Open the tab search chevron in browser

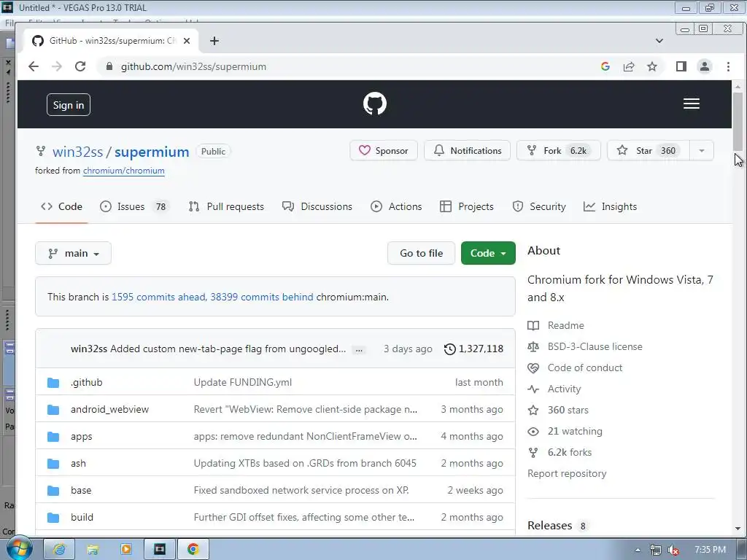pyautogui.click(x=659, y=41)
